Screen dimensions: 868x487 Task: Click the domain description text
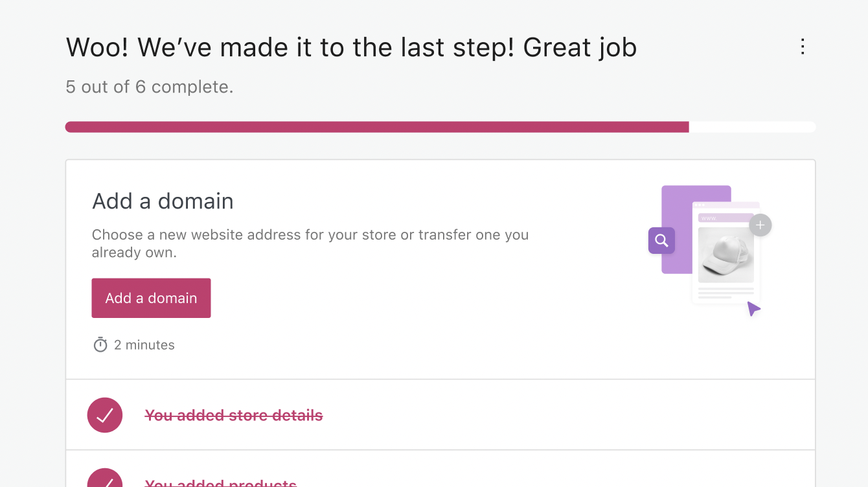tap(310, 243)
